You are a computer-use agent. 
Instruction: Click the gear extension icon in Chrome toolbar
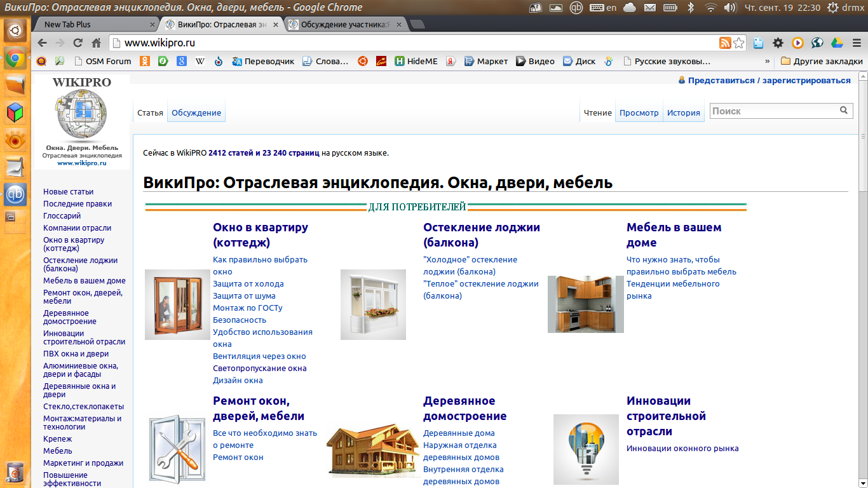click(778, 43)
